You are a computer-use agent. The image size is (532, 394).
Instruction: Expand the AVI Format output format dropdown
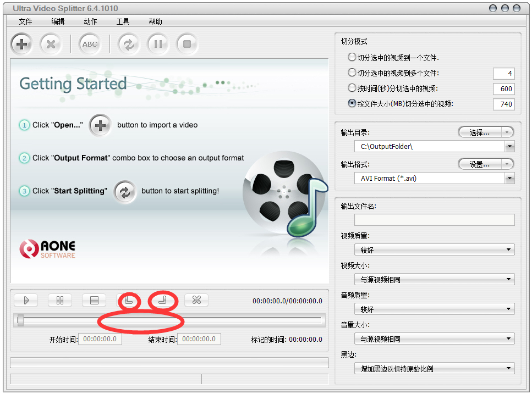[509, 178]
